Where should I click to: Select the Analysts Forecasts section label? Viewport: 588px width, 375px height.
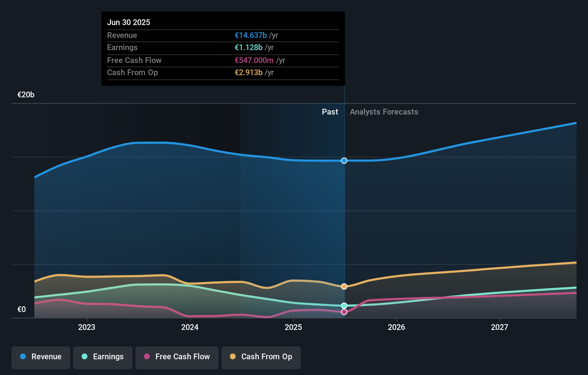[x=384, y=112]
